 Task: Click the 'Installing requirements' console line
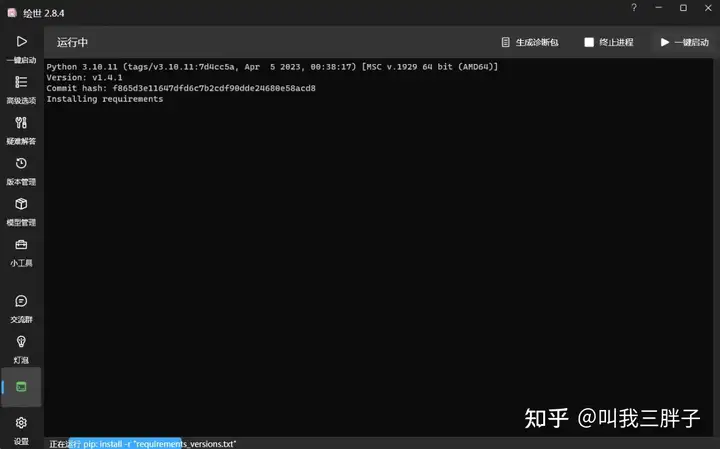point(105,99)
